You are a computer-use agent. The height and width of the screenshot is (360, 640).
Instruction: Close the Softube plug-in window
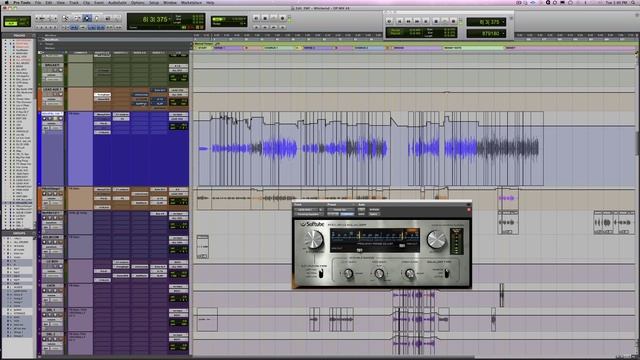click(x=469, y=209)
